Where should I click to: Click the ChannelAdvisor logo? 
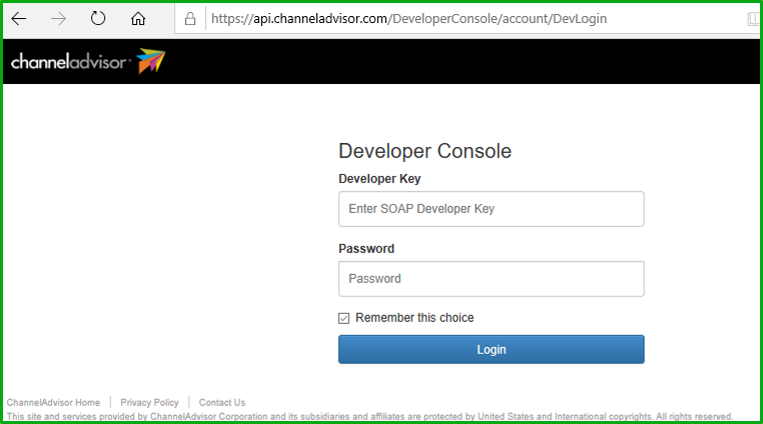point(88,61)
